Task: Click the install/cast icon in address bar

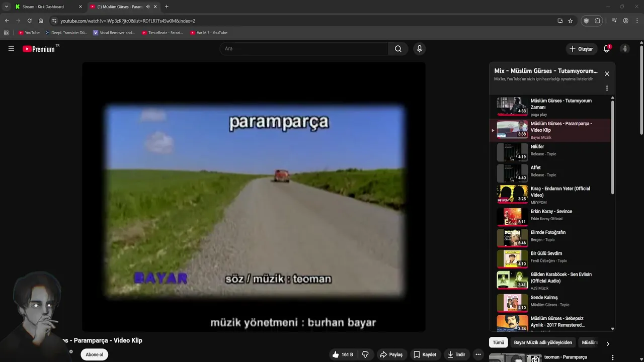Action: pyautogui.click(x=560, y=21)
